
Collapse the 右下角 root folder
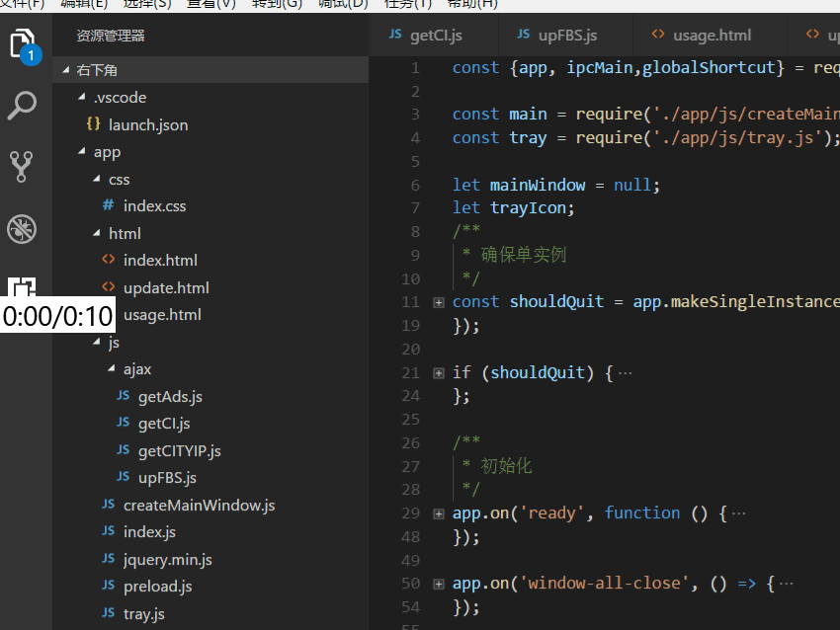[x=66, y=69]
